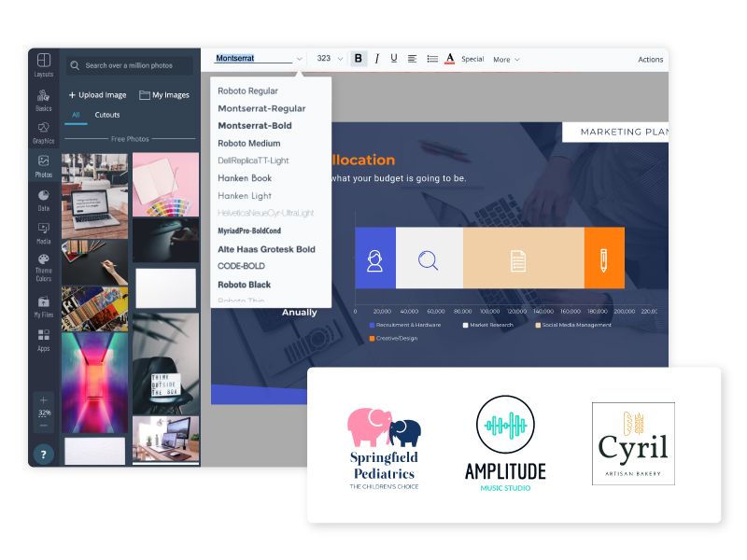Click the photo search field
Image resolution: width=747 pixels, height=560 pixels.
[x=129, y=65]
